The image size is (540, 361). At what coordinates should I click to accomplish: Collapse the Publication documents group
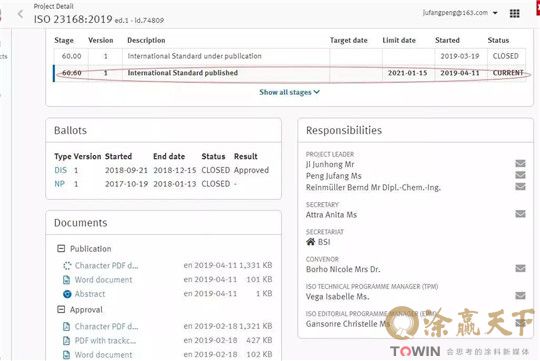(x=61, y=248)
